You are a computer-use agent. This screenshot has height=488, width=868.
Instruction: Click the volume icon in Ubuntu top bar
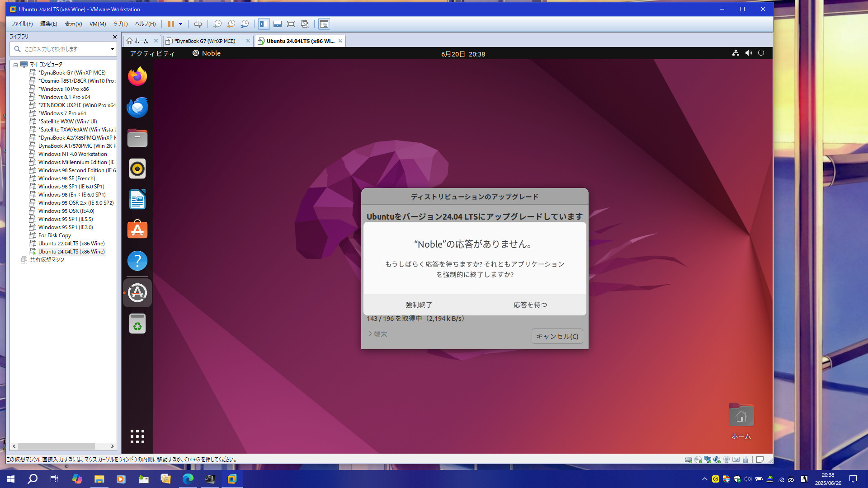tap(749, 53)
